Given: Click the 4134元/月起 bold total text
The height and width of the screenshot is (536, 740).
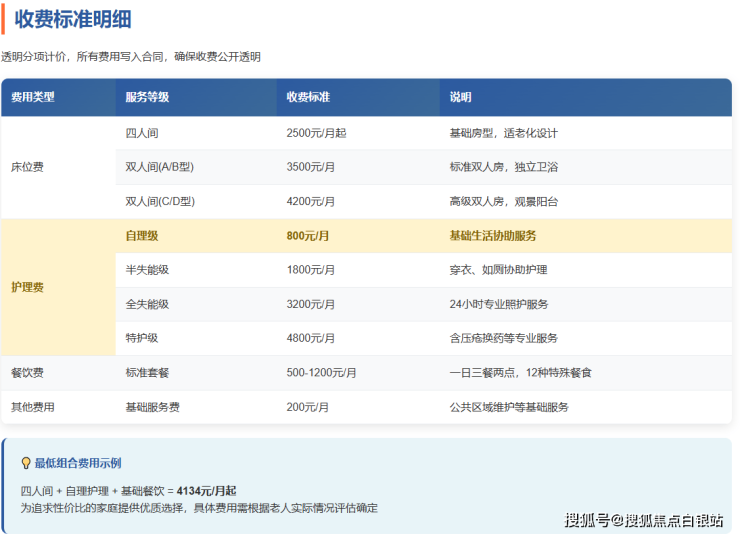Looking at the screenshot, I should point(206,491).
